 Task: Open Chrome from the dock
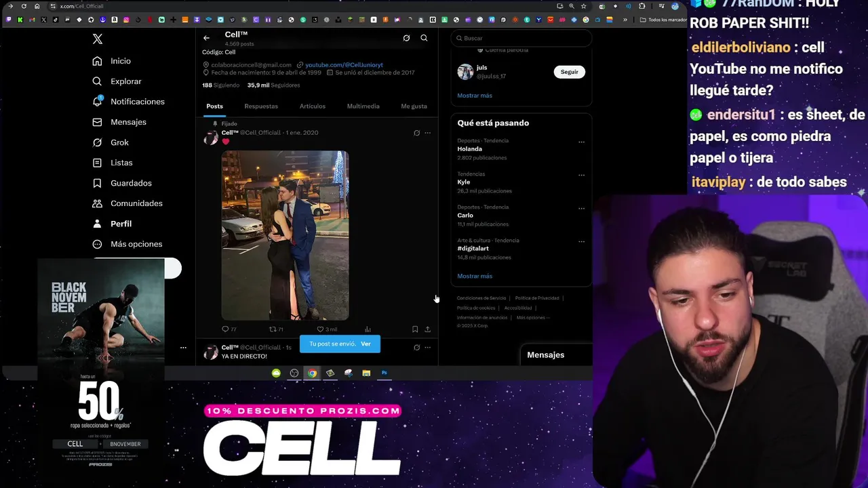tap(312, 373)
